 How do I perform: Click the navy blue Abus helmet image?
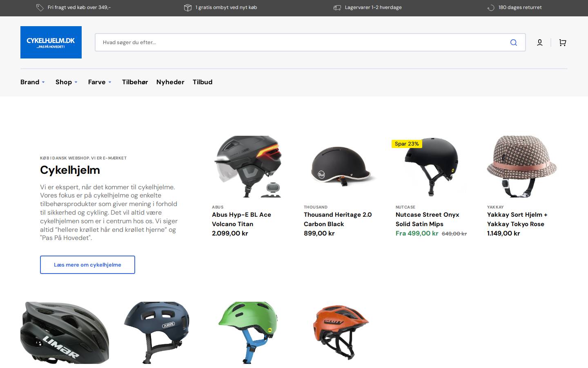coord(157,333)
